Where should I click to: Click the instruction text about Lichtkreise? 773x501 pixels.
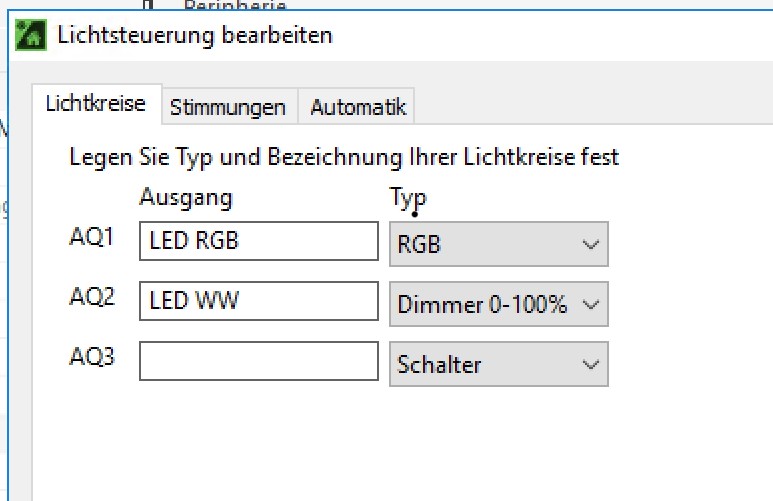tap(344, 157)
